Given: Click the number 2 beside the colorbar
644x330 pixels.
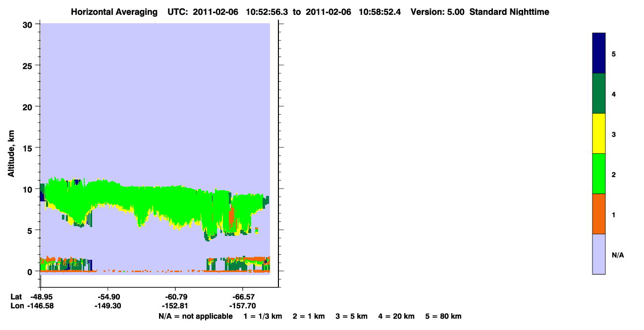Looking at the screenshot, I should point(614,174).
